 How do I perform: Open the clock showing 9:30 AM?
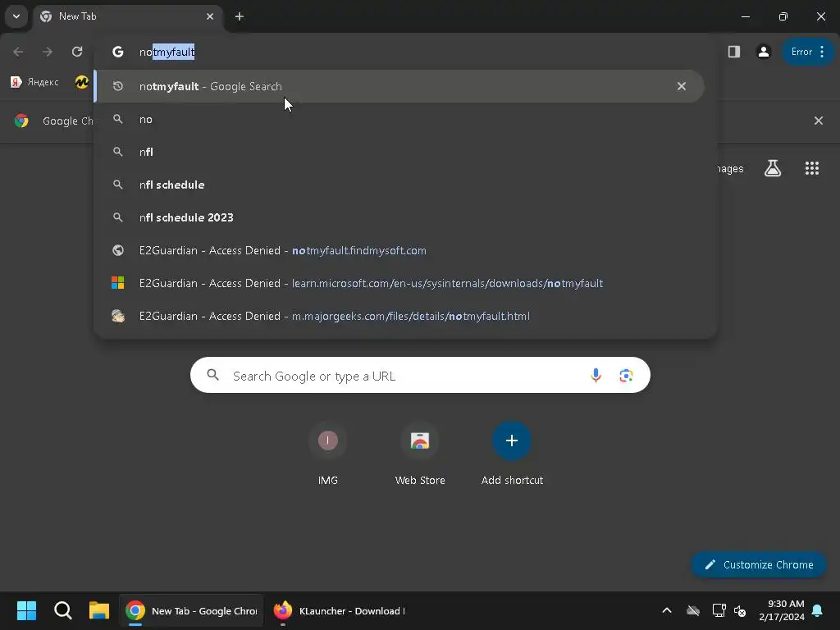pyautogui.click(x=782, y=610)
